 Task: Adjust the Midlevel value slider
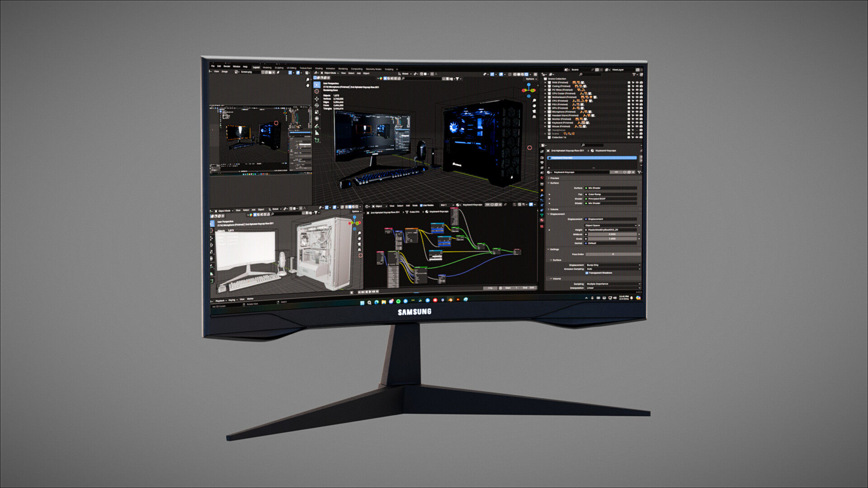[x=612, y=234]
